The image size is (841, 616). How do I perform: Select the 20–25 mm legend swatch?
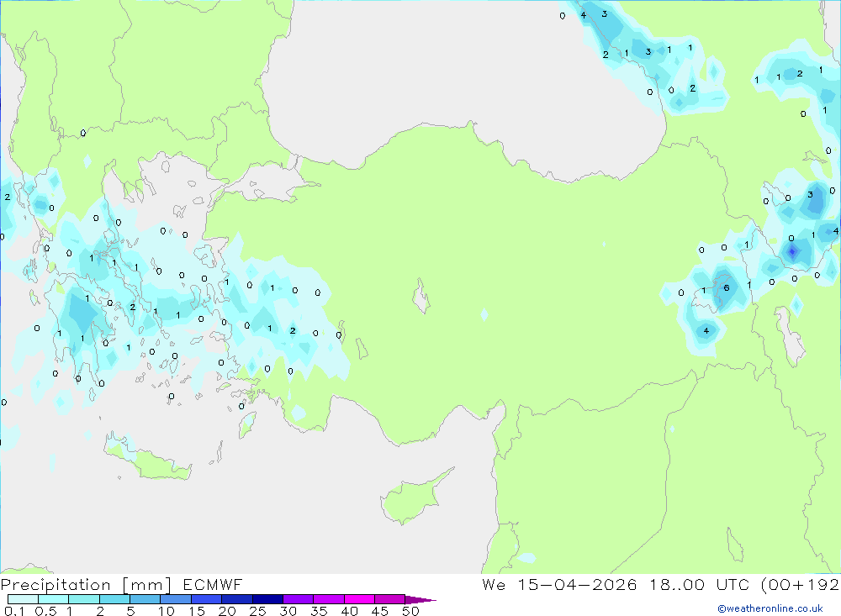coord(237,599)
